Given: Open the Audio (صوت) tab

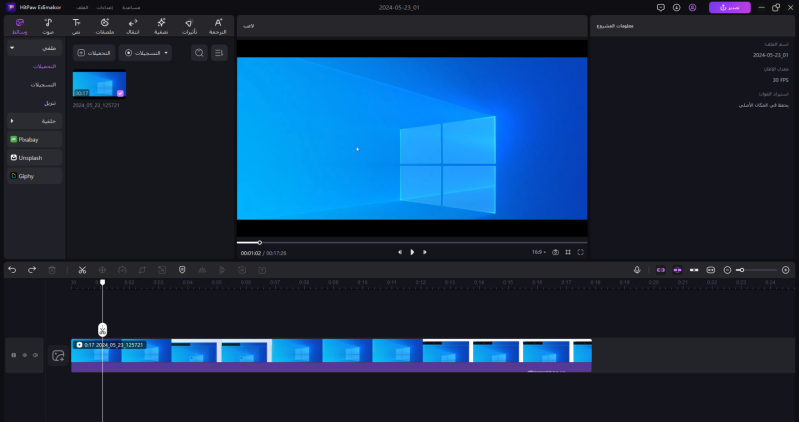Looking at the screenshot, I should click(x=48, y=26).
